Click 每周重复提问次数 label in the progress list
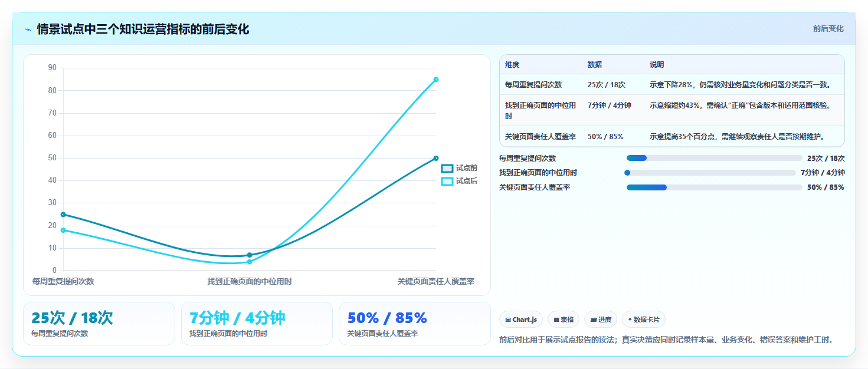The height and width of the screenshot is (369, 868). click(x=528, y=158)
